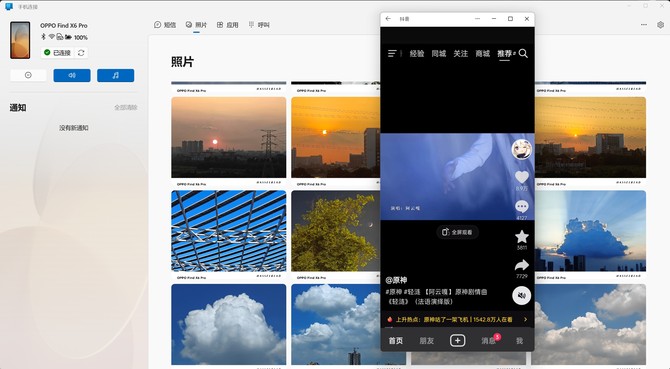670x369 pixels.
Task: Click the OPPO Find X6 Pro phone image
Action: click(x=20, y=40)
